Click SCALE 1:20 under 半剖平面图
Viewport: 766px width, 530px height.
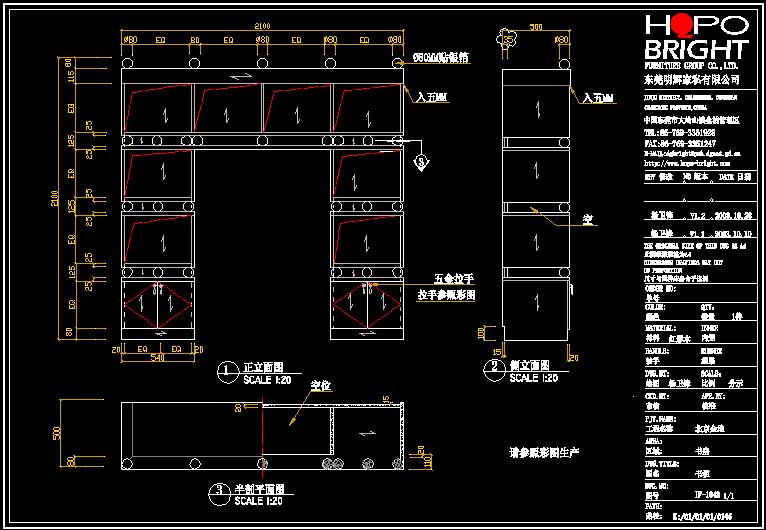(x=258, y=501)
